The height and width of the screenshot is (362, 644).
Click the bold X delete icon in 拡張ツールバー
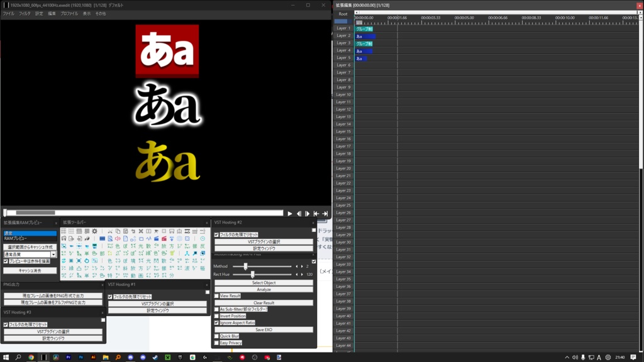click(x=141, y=231)
